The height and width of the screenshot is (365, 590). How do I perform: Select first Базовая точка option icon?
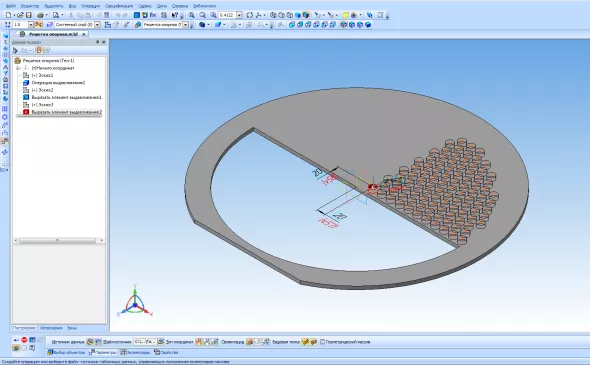tap(305, 342)
